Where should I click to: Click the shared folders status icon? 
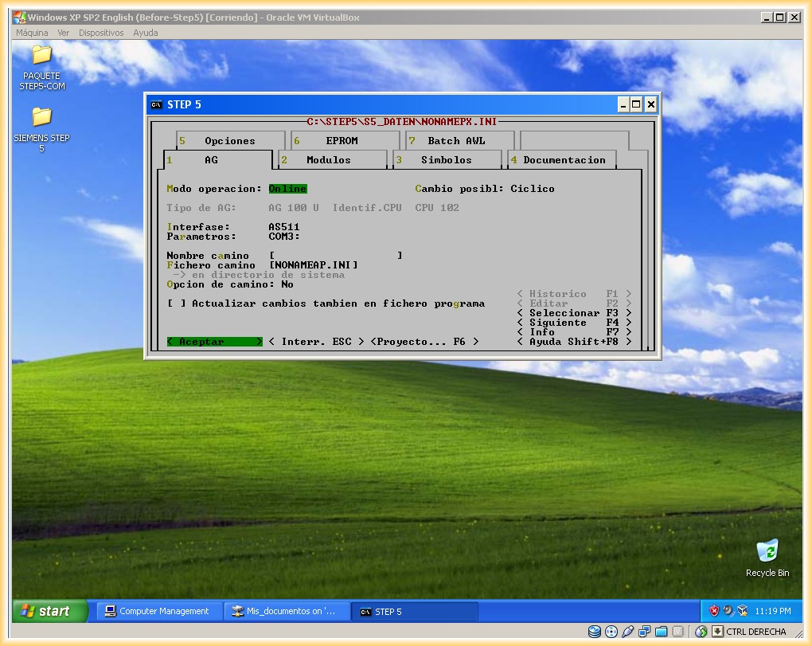[661, 632]
